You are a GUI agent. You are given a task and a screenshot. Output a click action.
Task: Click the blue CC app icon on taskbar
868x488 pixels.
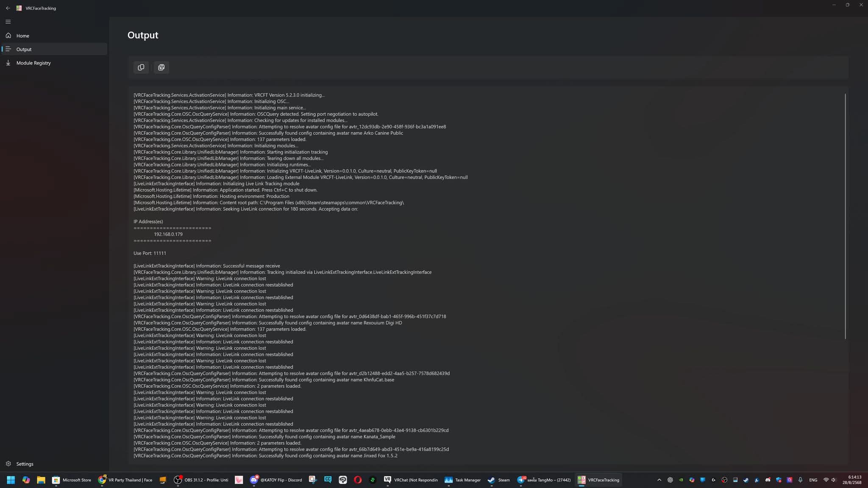[x=328, y=480]
